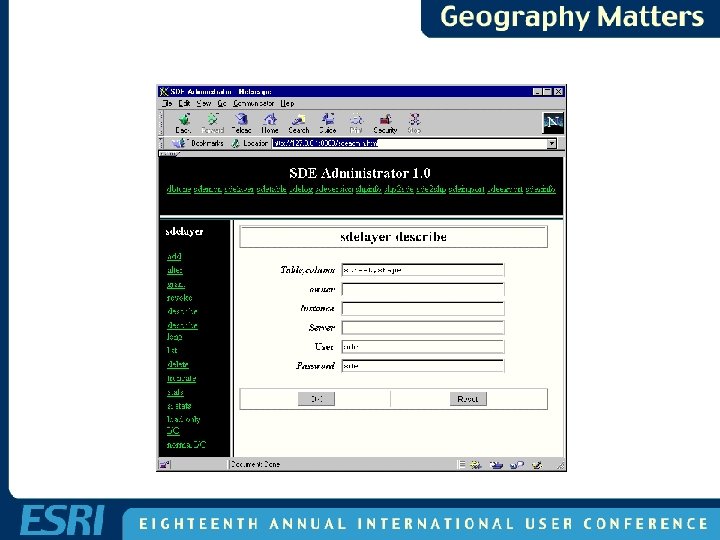Open the shp2sde link
This screenshot has width=720, height=540.
pos(399,189)
